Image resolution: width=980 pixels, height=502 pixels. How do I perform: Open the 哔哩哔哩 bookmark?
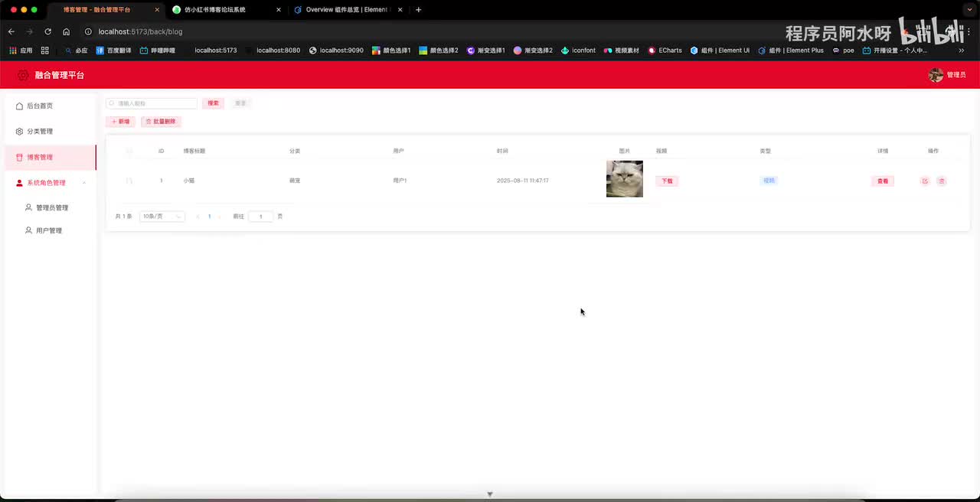coord(157,51)
